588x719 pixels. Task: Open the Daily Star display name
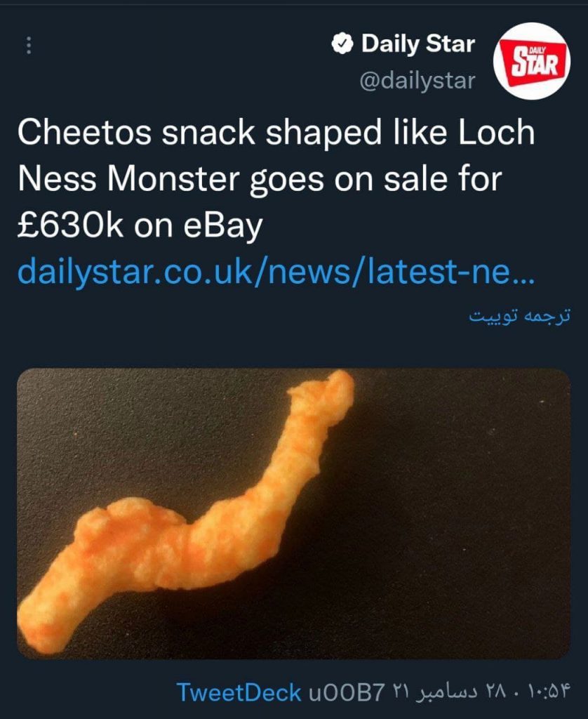(x=418, y=44)
